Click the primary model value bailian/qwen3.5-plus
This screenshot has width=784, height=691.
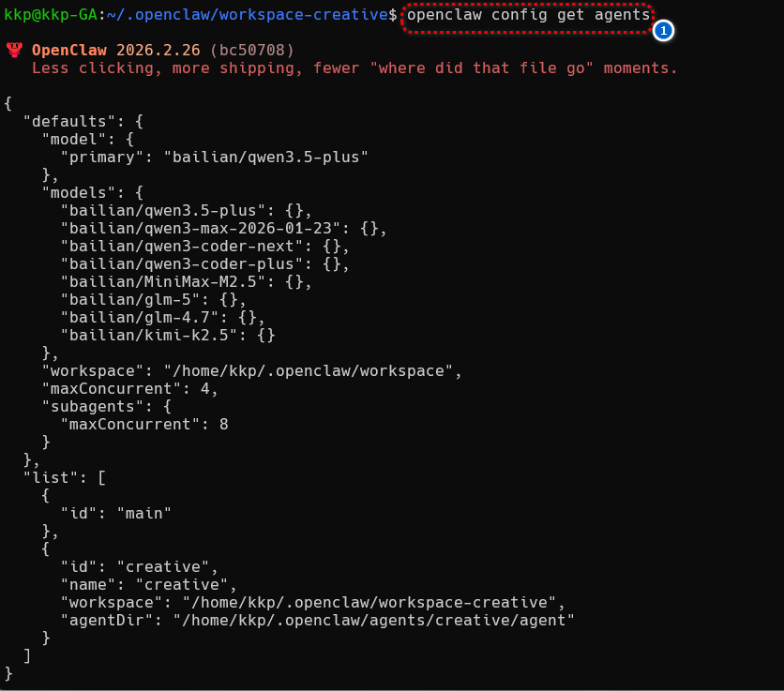(x=265, y=157)
